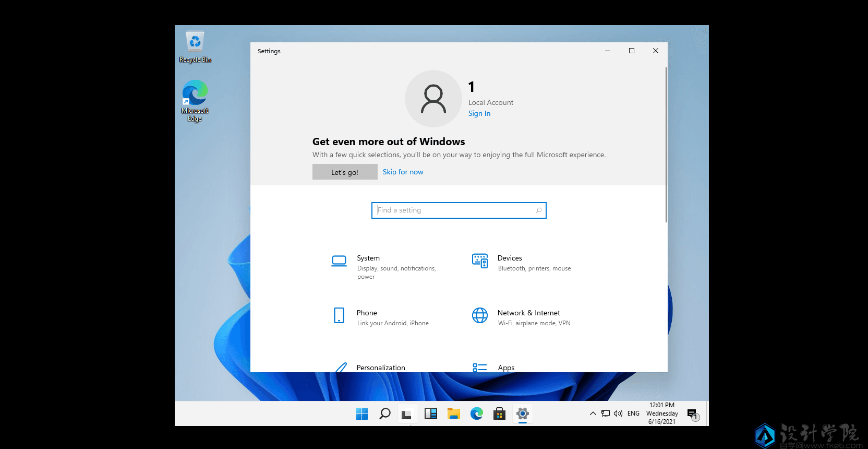868x449 pixels.
Task: Click 'Wi-Fi, airplane mode, VPN' description
Action: (x=534, y=323)
